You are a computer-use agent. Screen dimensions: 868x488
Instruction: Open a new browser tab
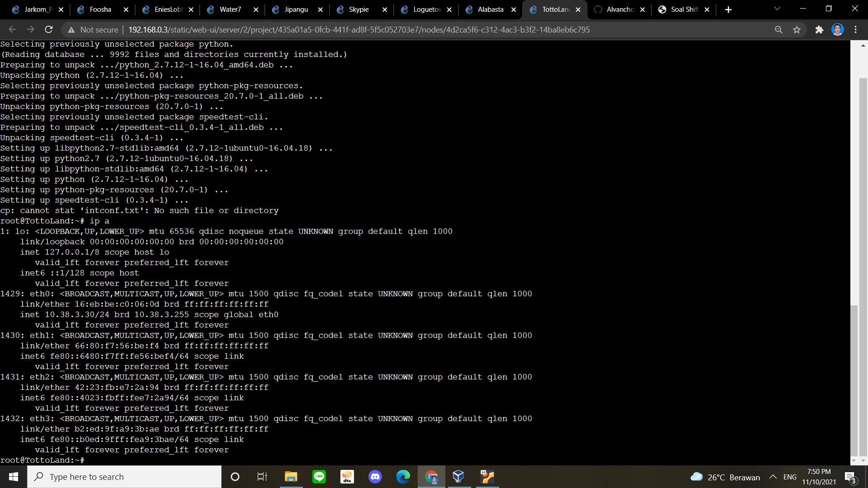tap(728, 9)
